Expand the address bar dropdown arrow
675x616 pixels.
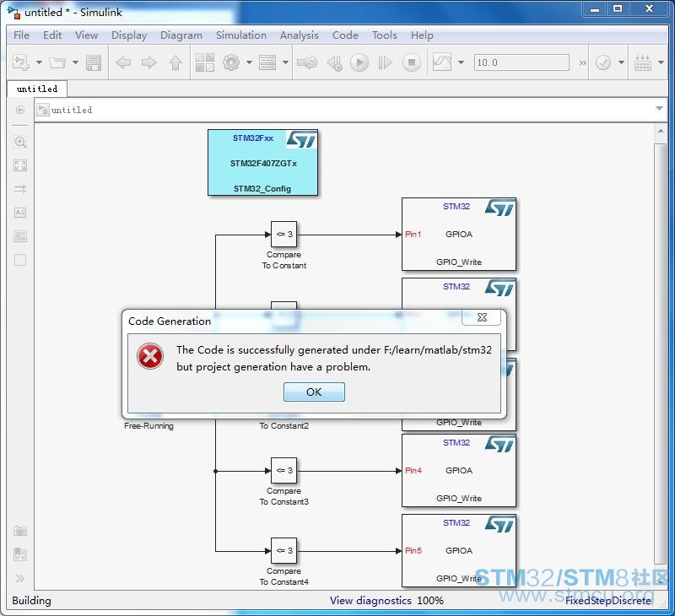[x=659, y=109]
